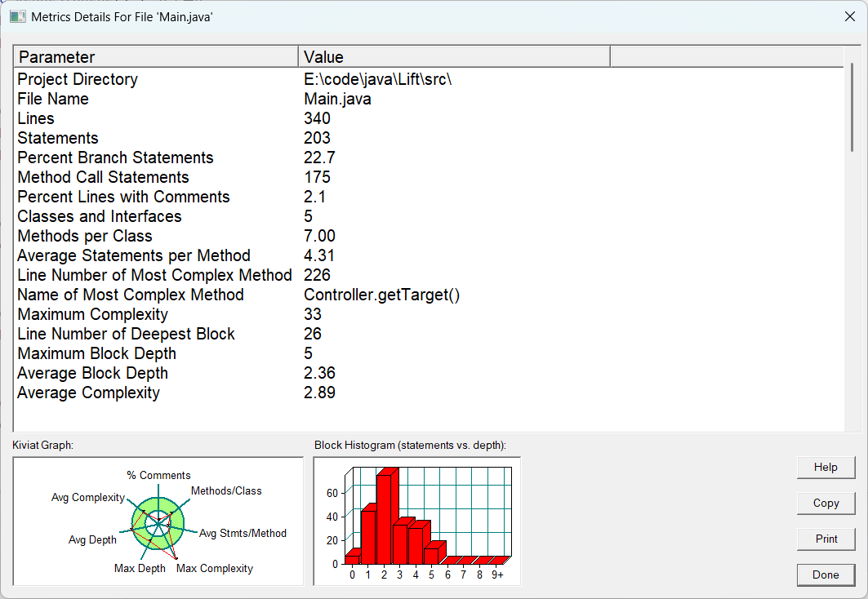Close the dialog with the Done button
Image resolution: width=868 pixels, height=599 pixels.
pyautogui.click(x=826, y=575)
